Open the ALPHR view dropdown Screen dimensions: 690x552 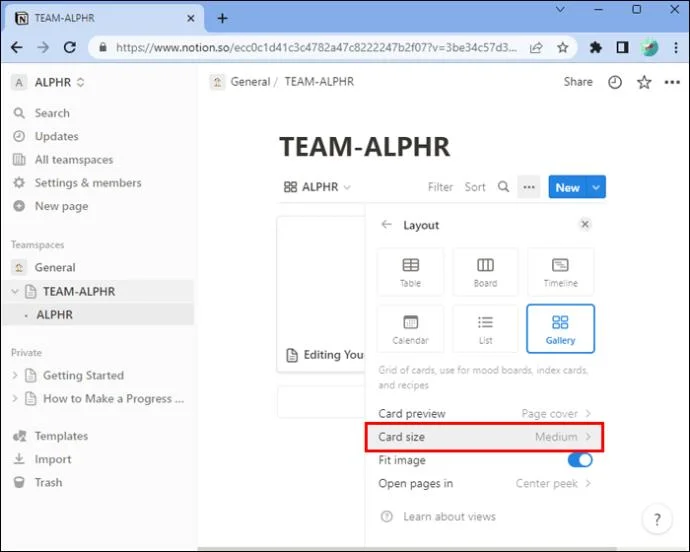point(317,187)
